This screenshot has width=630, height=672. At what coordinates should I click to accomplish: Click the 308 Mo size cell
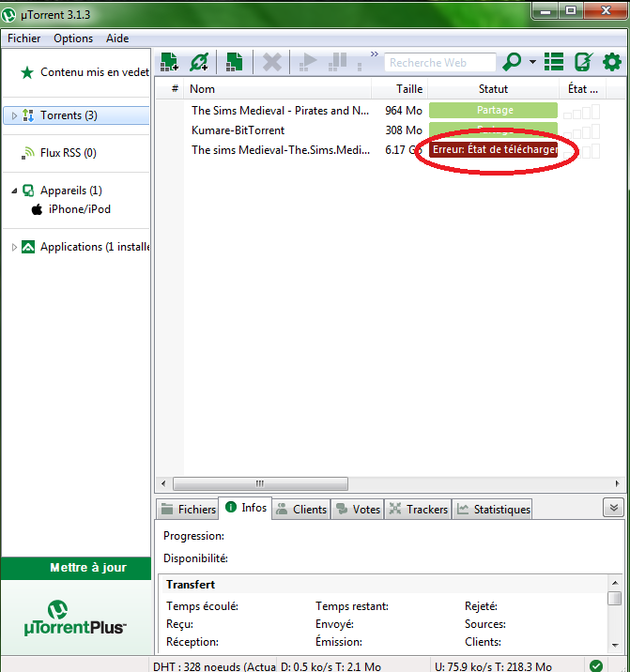click(x=404, y=130)
